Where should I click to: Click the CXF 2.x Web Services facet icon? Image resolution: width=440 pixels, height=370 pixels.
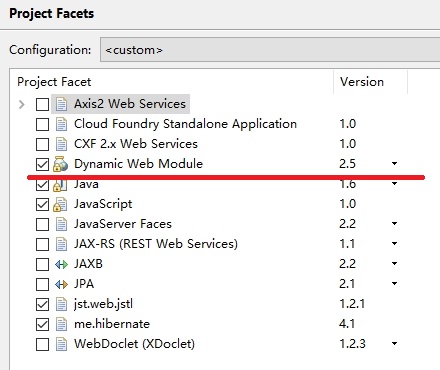pyautogui.click(x=61, y=144)
